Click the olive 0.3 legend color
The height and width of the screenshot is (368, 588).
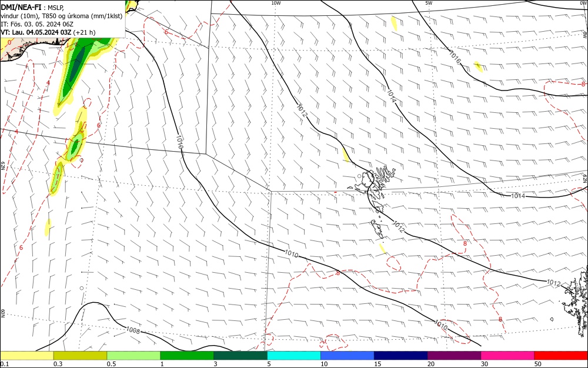[80, 356]
